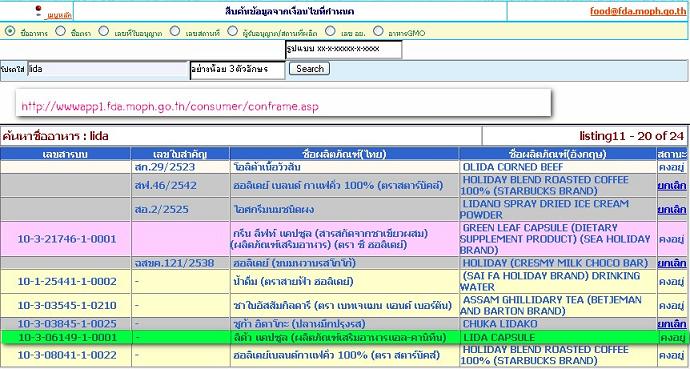Screen dimensions: 690x369
Task: Click คงอยู่ status in ASSAM GHILLIDARY TEA row
Action: [x=672, y=306]
